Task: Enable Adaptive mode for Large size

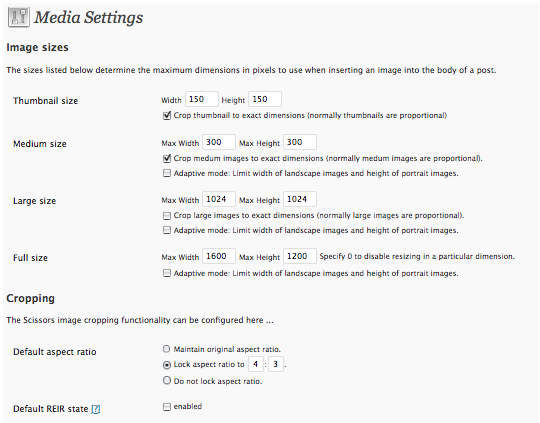Action: pyautogui.click(x=167, y=230)
